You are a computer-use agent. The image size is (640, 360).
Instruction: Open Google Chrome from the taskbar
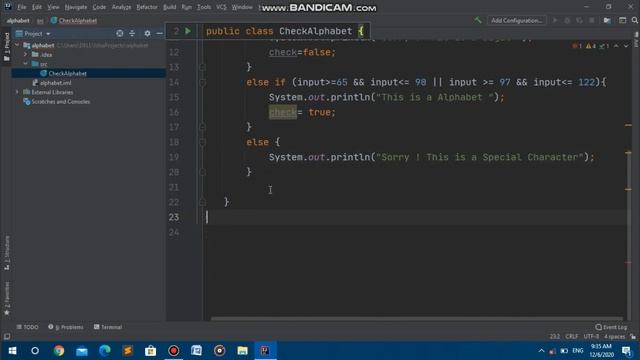pyautogui.click(x=59, y=351)
